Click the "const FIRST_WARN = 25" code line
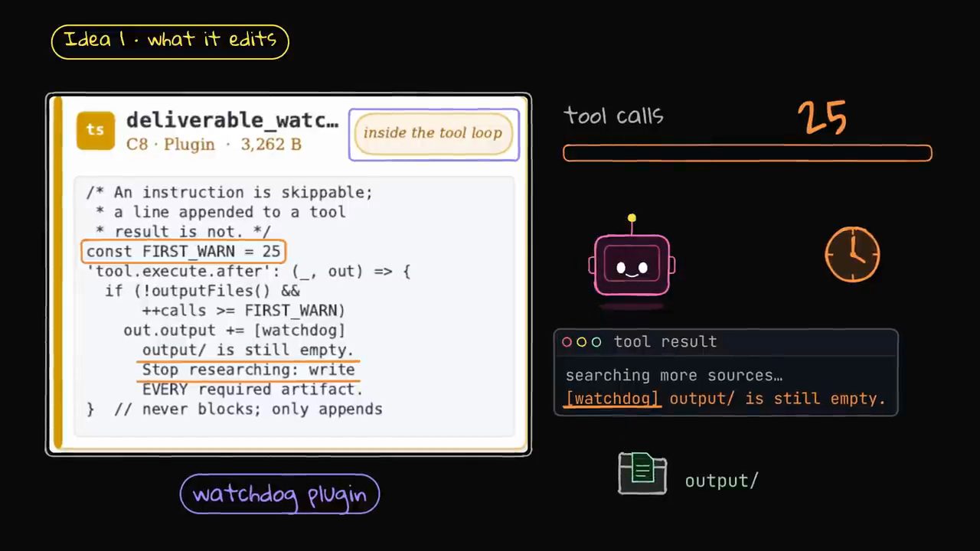 pos(184,252)
